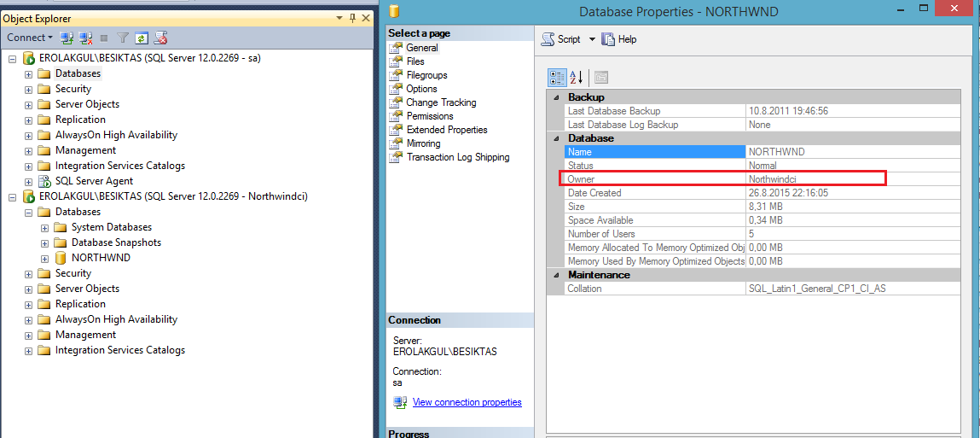Select the Database Snapshots folder
This screenshot has width=980, height=438.
coord(116,242)
